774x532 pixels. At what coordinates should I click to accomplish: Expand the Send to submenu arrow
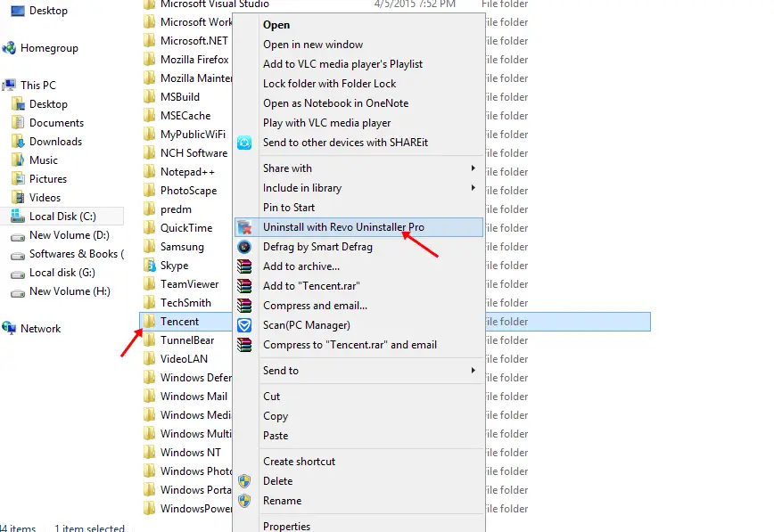473,370
